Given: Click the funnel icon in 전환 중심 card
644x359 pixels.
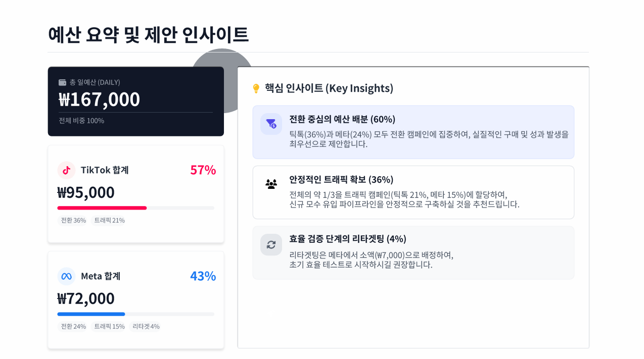Looking at the screenshot, I should click(x=271, y=124).
